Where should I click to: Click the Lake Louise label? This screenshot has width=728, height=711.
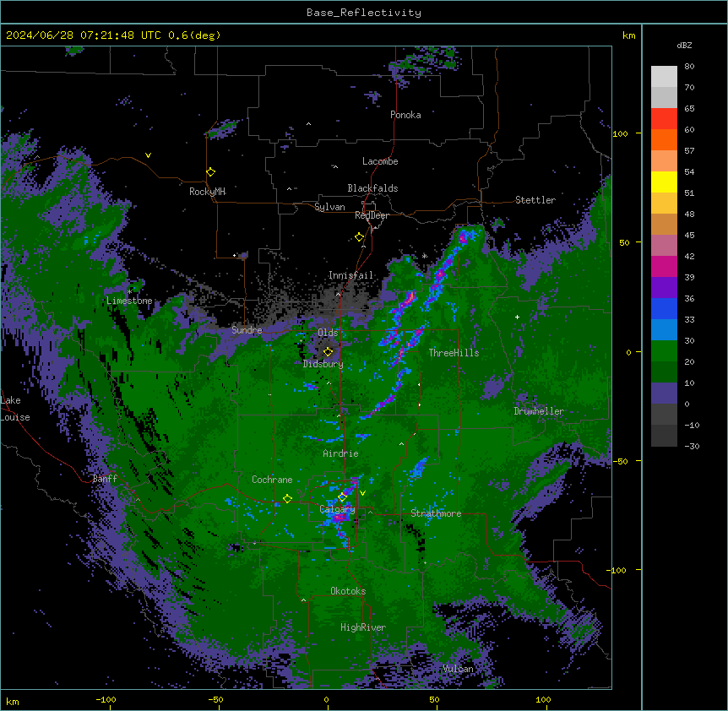pyautogui.click(x=15, y=409)
